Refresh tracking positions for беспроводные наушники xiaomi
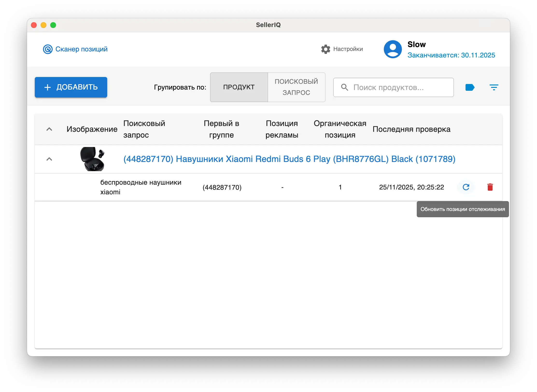The height and width of the screenshot is (392, 537). (466, 187)
